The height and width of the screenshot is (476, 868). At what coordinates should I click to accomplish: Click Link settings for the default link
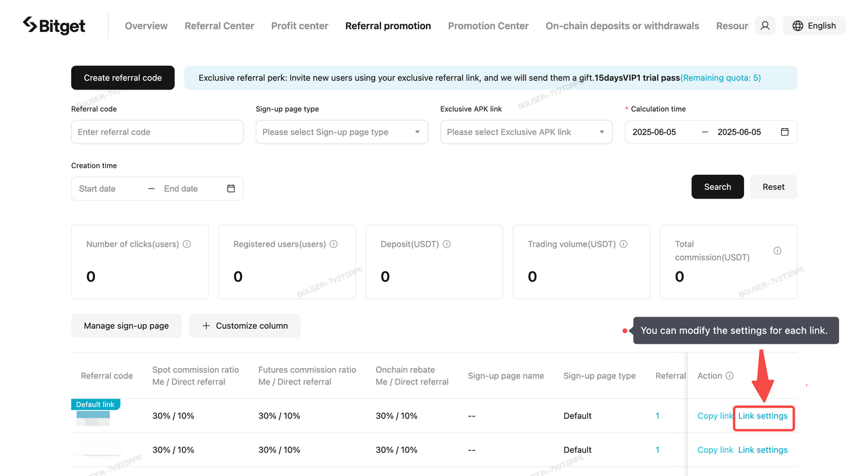[763, 416]
